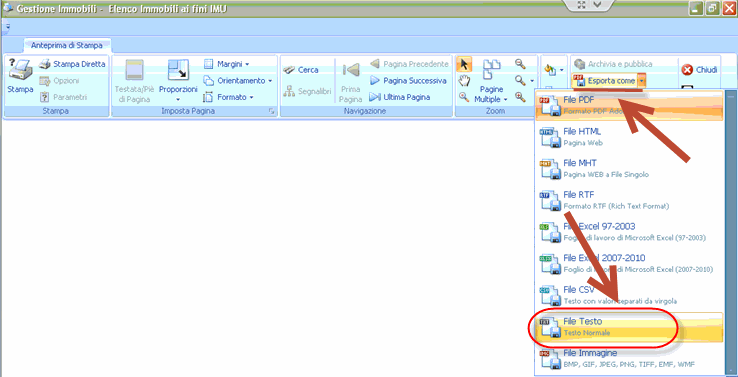Click the zoom in magnifier icon
The width and height of the screenshot is (738, 377).
click(520, 97)
